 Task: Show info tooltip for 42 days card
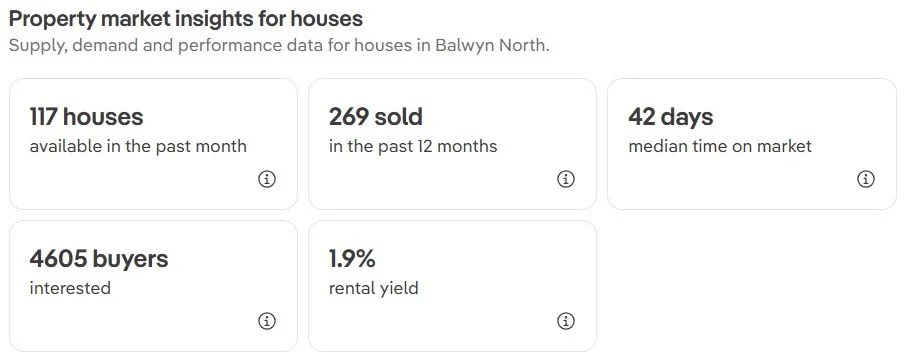click(x=865, y=179)
